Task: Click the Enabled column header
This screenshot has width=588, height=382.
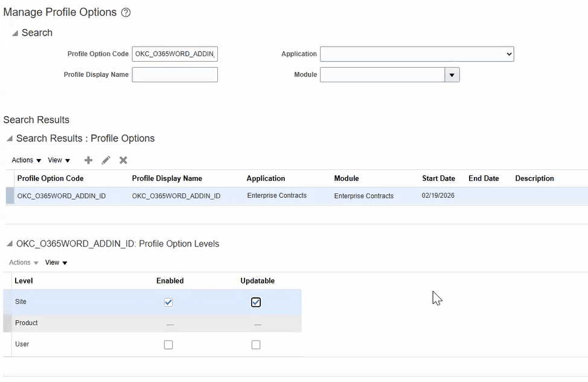Action: [170, 281]
